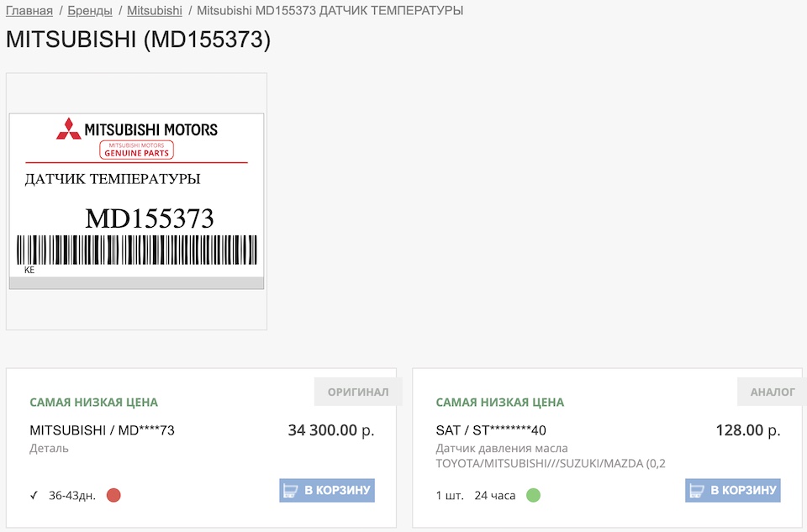The height and width of the screenshot is (532, 807).
Task: Open the SAT / ST********40 offer title
Action: click(491, 430)
